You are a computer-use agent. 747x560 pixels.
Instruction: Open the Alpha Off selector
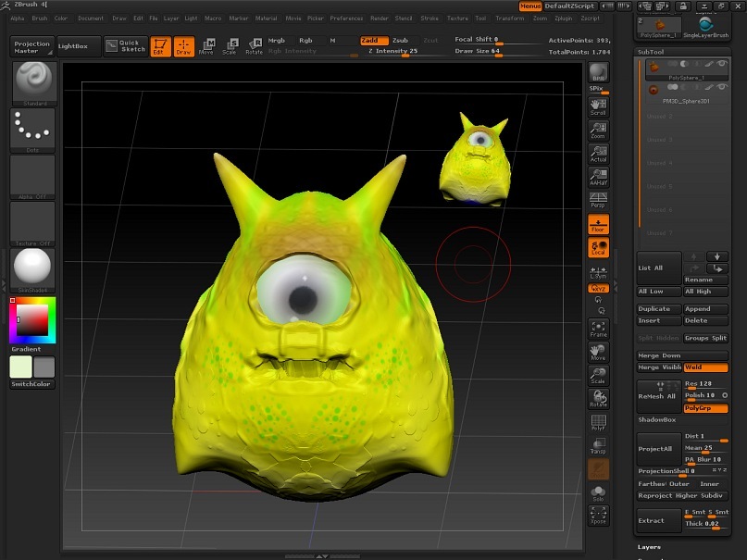pyautogui.click(x=32, y=177)
